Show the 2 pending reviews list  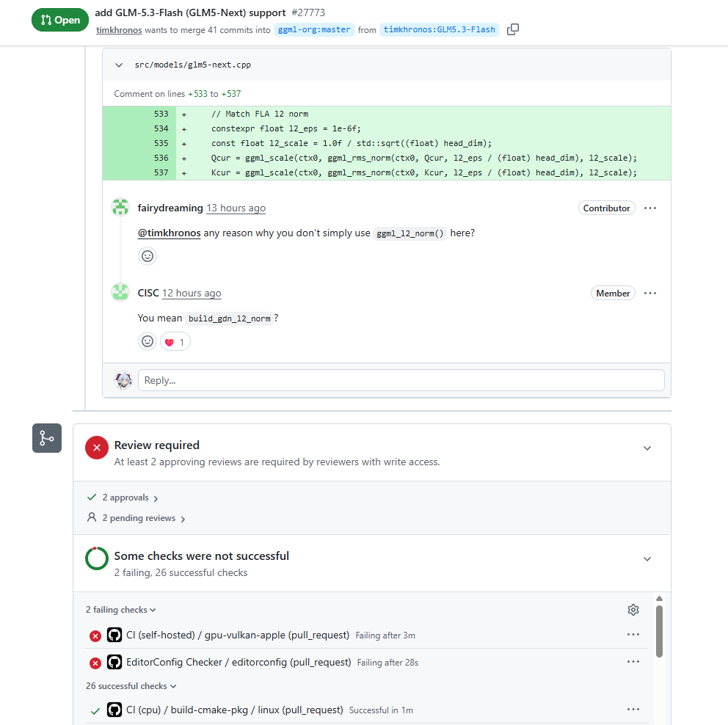tap(143, 518)
